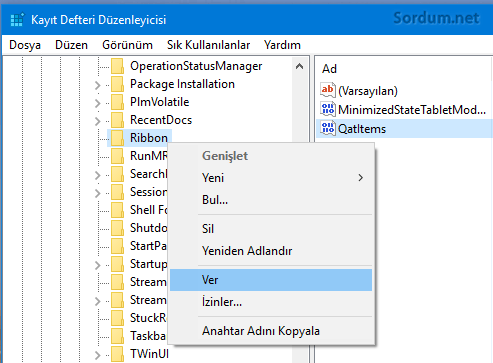This screenshot has height=363, width=493.
Task: Click the Ad column header
Action: pos(330,69)
